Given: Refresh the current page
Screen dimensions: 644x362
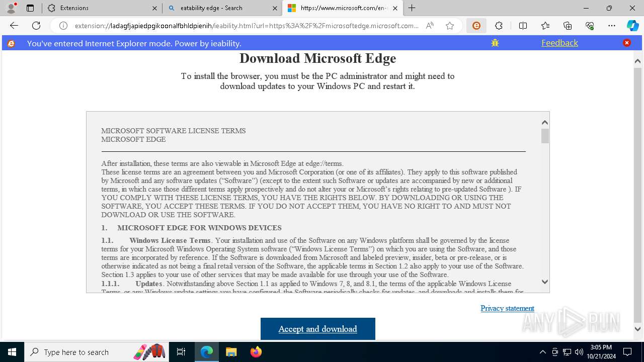Looking at the screenshot, I should [36, 26].
